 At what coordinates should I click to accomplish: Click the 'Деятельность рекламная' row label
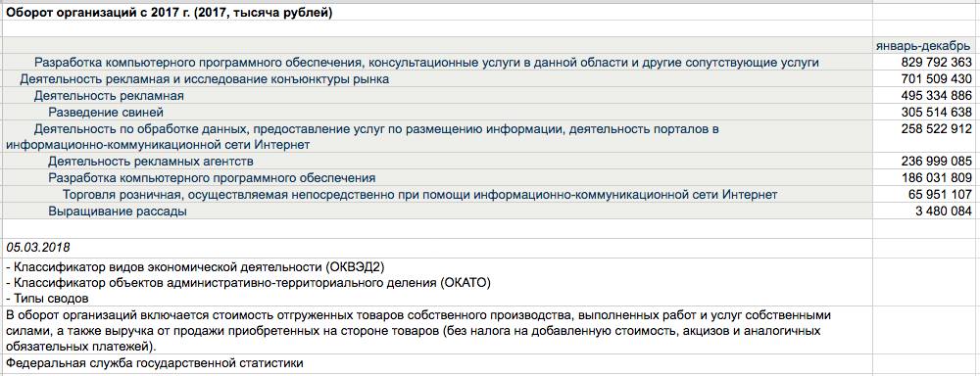tap(109, 96)
